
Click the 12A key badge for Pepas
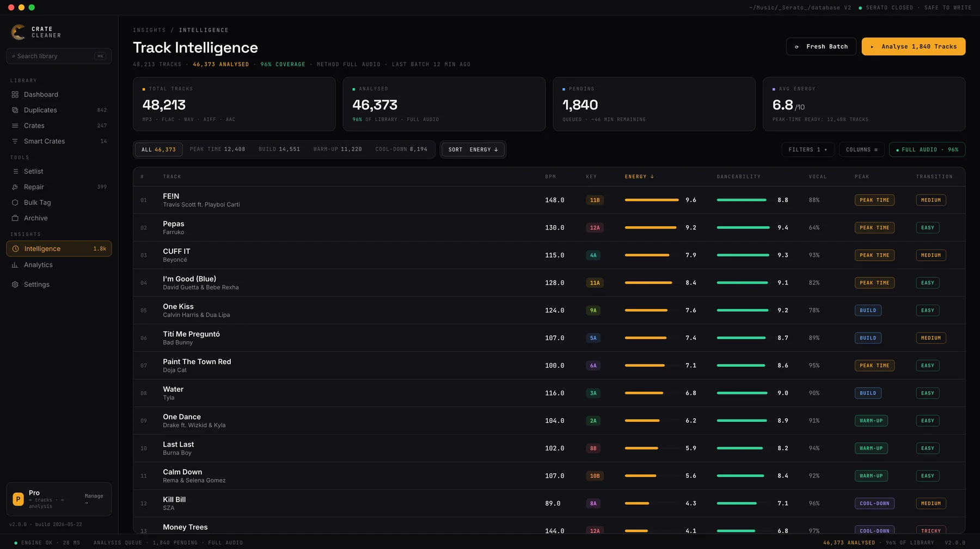tap(595, 228)
